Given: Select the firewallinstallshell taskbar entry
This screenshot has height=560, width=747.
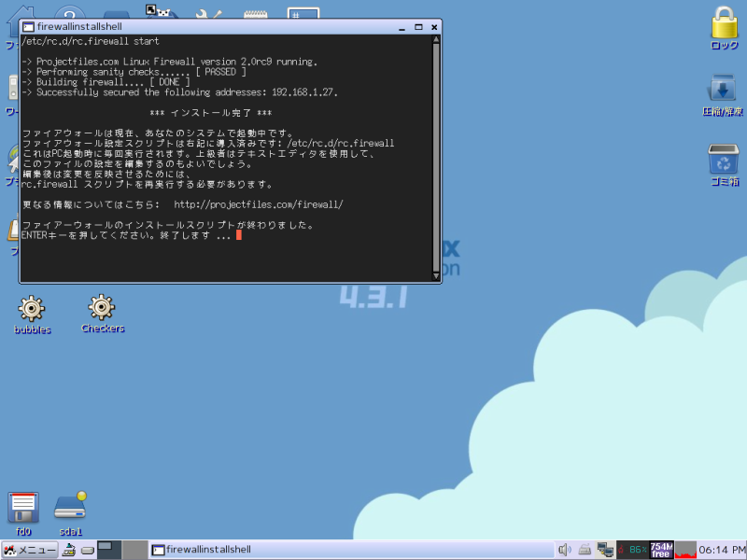Looking at the screenshot, I should 352,550.
